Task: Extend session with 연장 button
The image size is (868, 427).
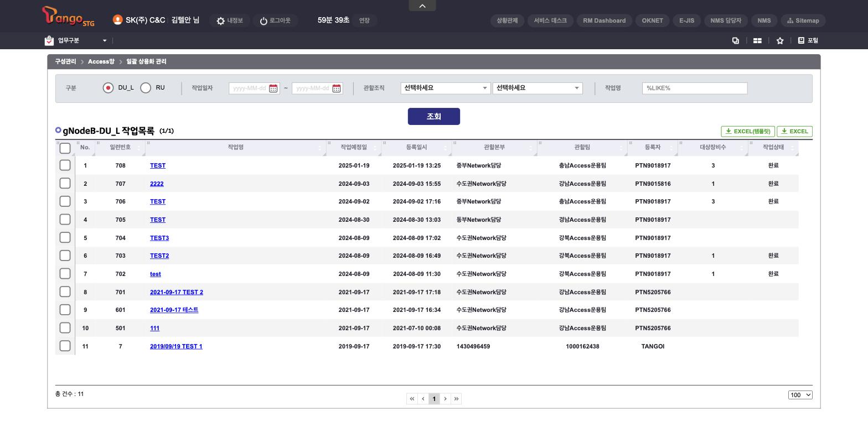Action: click(364, 20)
